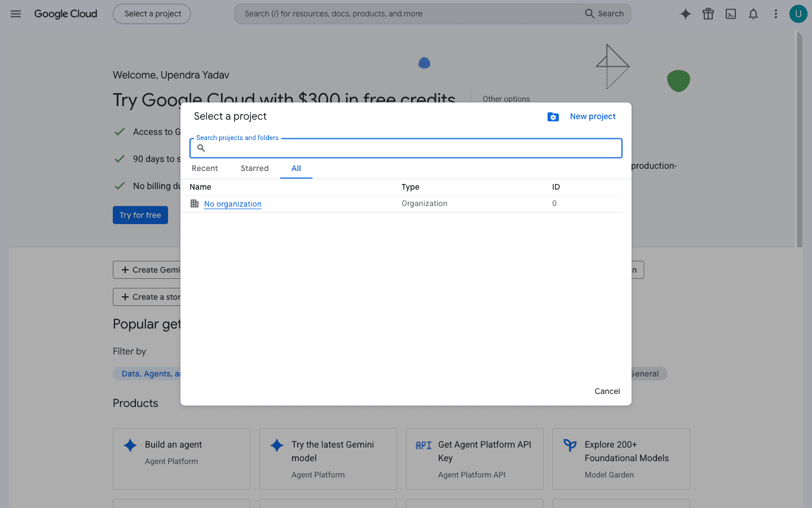
Task: Open the main navigation hamburger menu
Action: (16, 14)
